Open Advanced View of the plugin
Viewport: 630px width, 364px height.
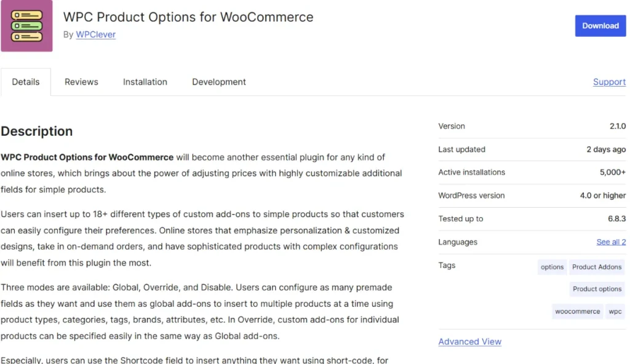pos(469,341)
